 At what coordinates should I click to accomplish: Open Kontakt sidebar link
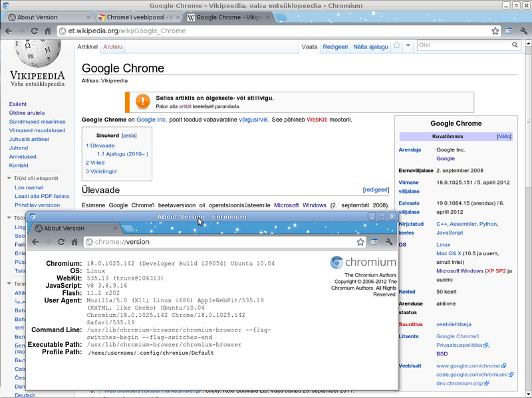[x=19, y=165]
